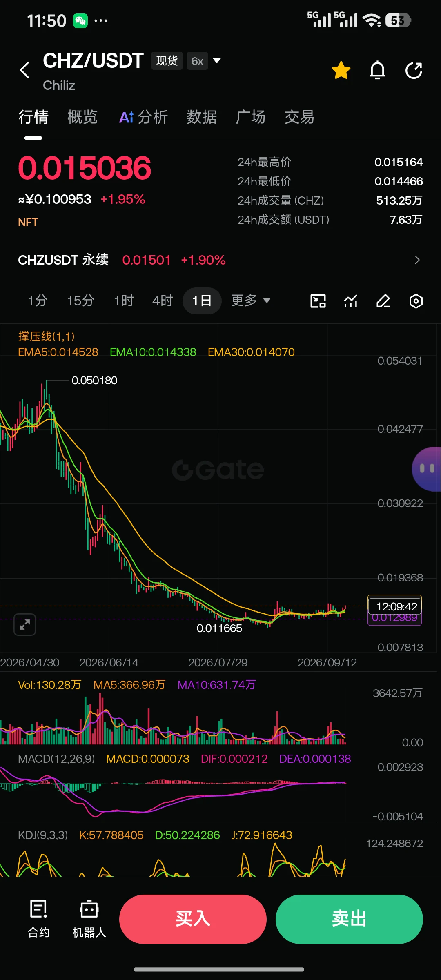This screenshot has width=441, height=980.
Task: Tap battery indicator in status bar
Action: pos(398,20)
